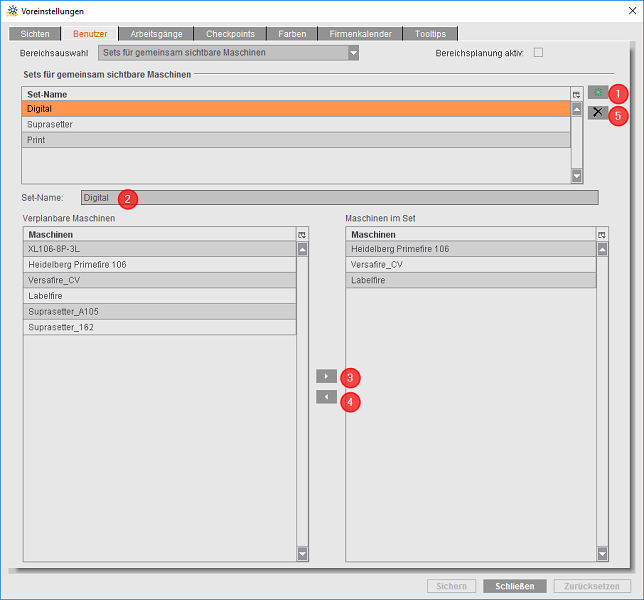
Task: Click scroll-up arrow of Verplanbare Maschinen list
Action: [x=302, y=249]
